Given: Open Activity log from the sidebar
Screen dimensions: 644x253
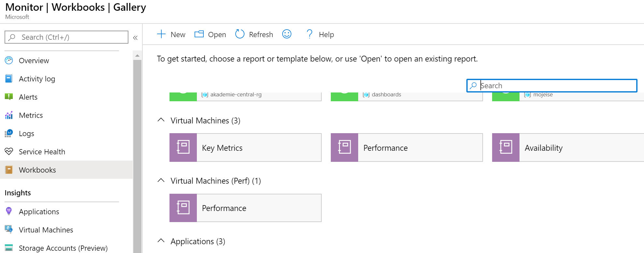Looking at the screenshot, I should 37,79.
